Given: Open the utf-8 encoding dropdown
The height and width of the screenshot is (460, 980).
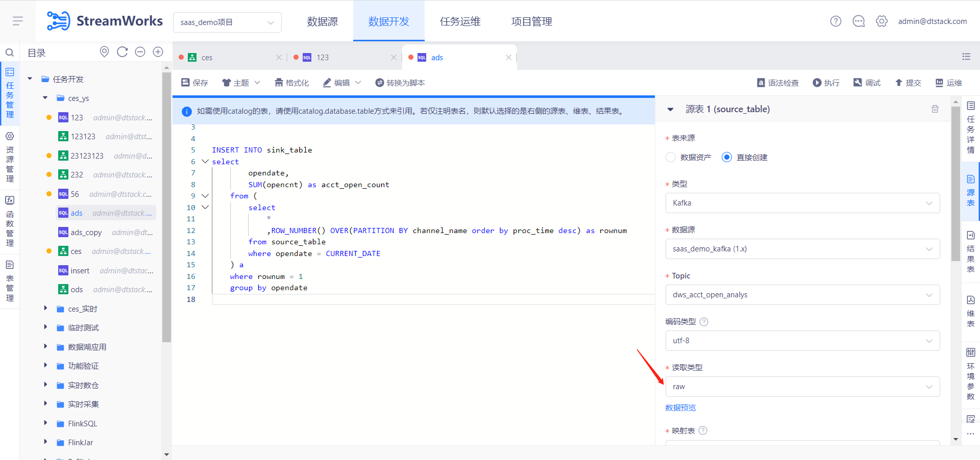Looking at the screenshot, I should 802,341.
